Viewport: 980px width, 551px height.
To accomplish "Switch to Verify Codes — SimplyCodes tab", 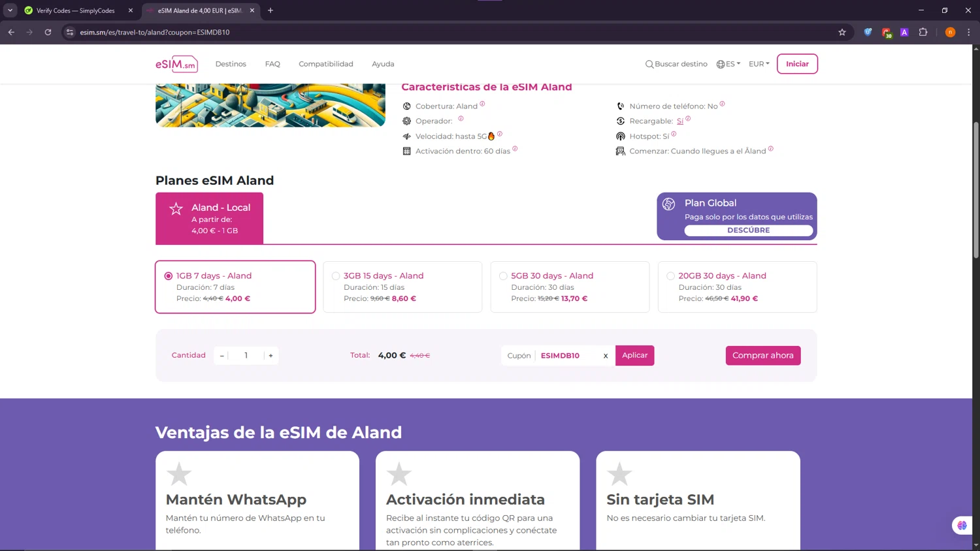I will [78, 10].
